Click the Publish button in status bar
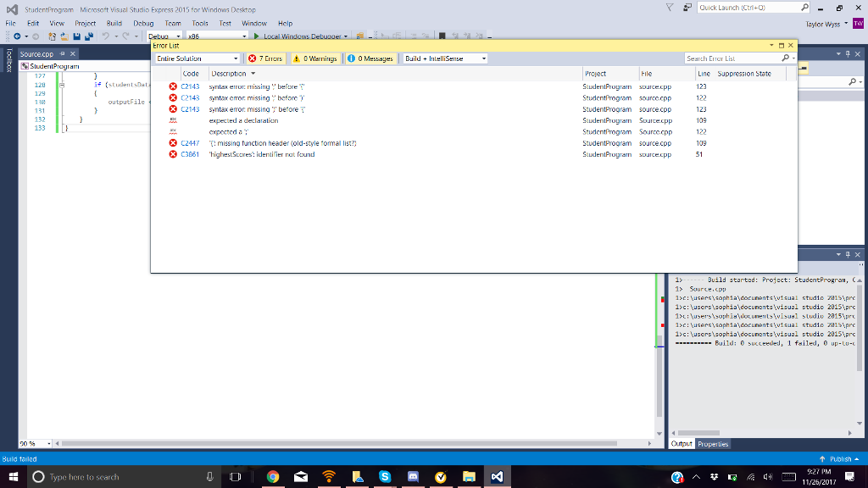Screen dimensions: 868x488 839,458
